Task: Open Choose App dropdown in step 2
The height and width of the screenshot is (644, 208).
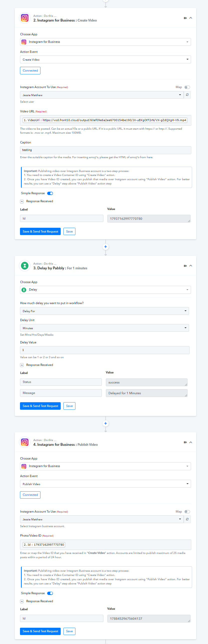Action: 105,42
